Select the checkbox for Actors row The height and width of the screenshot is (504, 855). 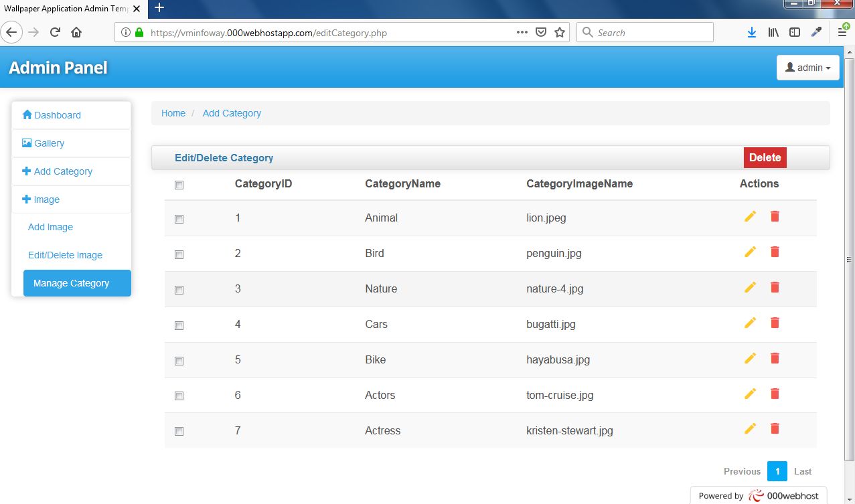pos(179,396)
